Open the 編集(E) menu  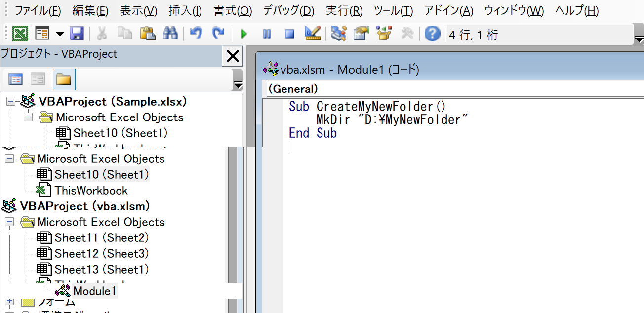click(90, 11)
